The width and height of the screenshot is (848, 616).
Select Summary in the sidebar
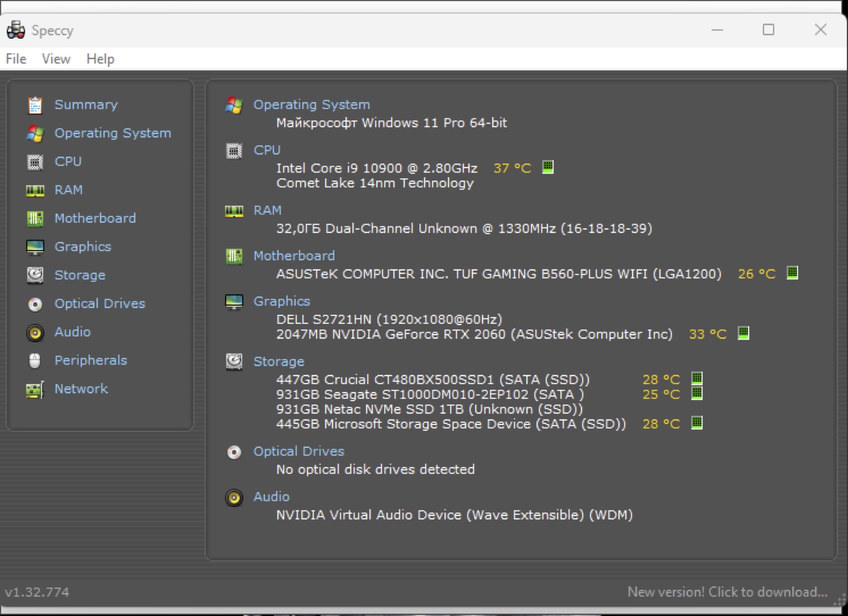click(86, 105)
